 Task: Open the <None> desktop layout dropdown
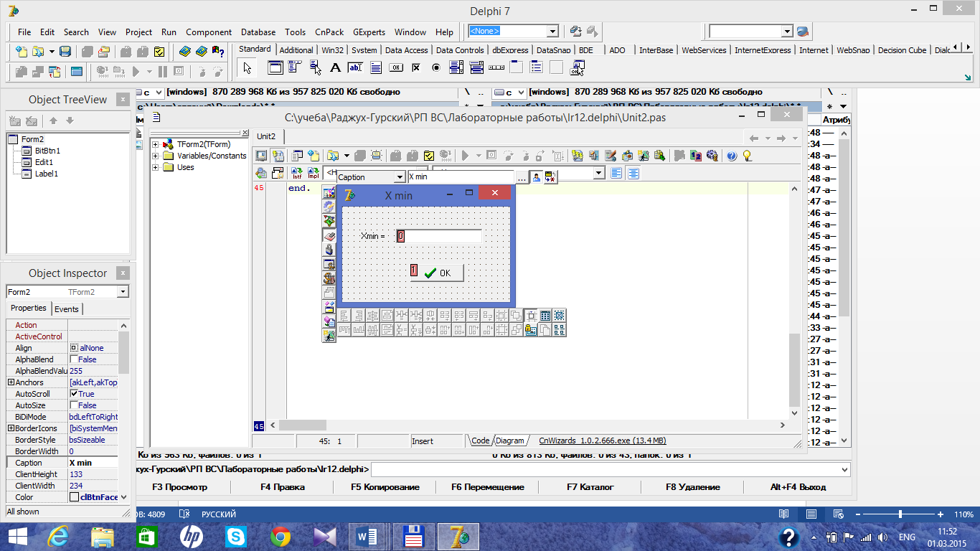tap(552, 32)
